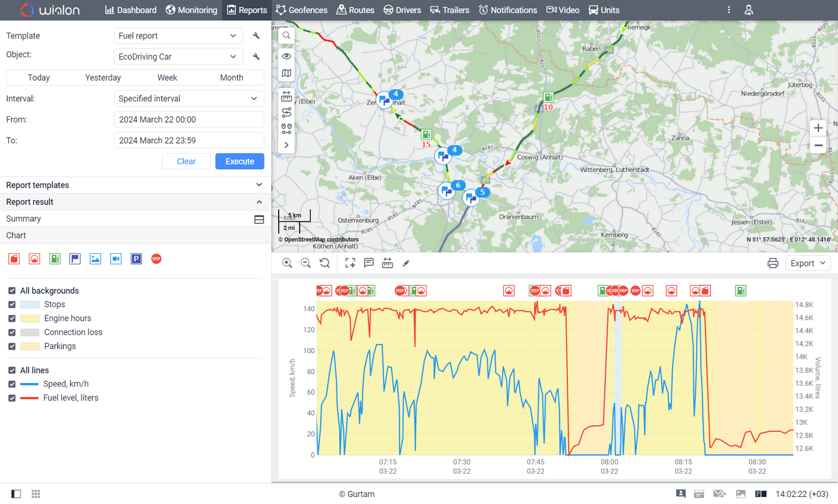Disable the Speed, km/h line
This screenshot has width=838, height=504.
(x=13, y=384)
